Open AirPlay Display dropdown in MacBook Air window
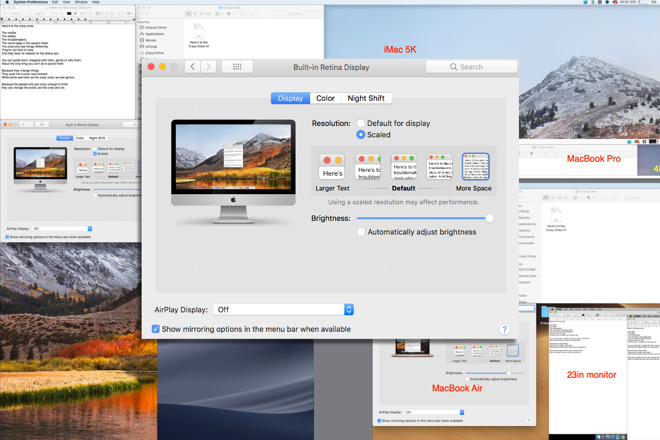Screen dimensions: 660x440 [434, 412]
